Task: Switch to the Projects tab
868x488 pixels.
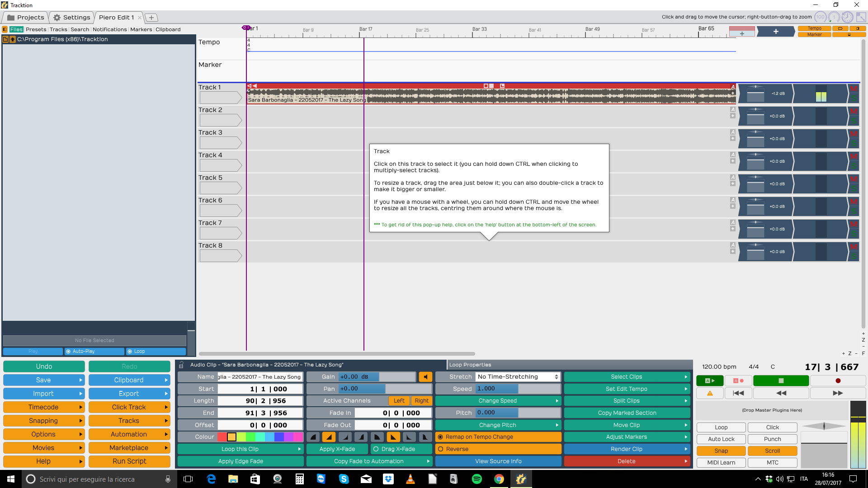Action: pyautogui.click(x=26, y=17)
